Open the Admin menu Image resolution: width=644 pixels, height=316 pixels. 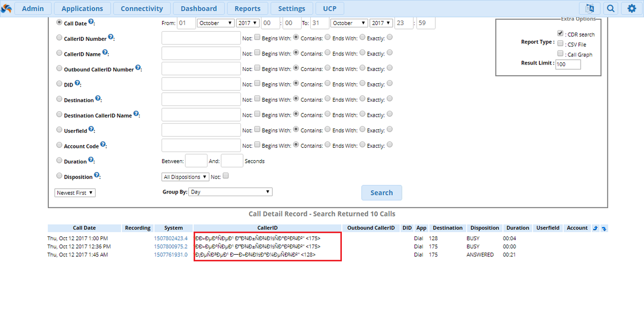pyautogui.click(x=33, y=9)
